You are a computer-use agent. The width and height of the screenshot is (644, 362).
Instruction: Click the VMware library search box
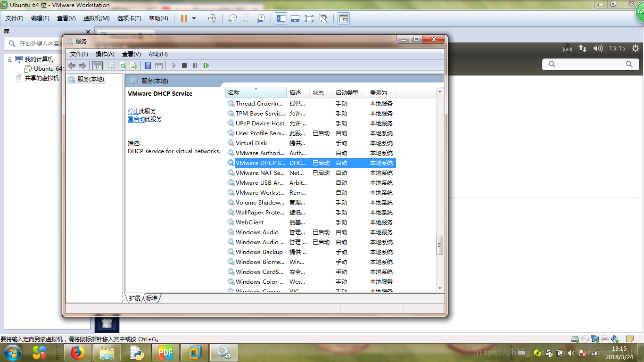[x=33, y=43]
